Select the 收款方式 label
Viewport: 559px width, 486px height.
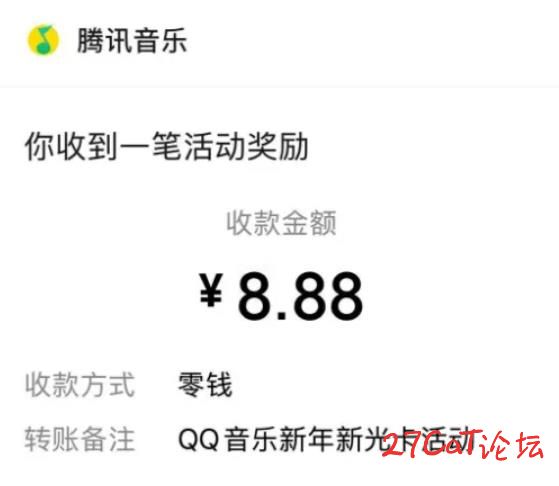click(x=80, y=385)
